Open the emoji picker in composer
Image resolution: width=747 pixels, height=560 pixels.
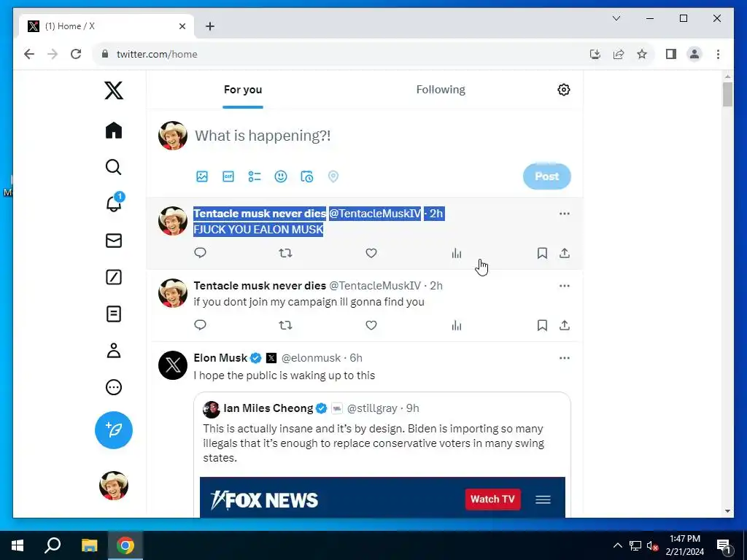tap(281, 176)
